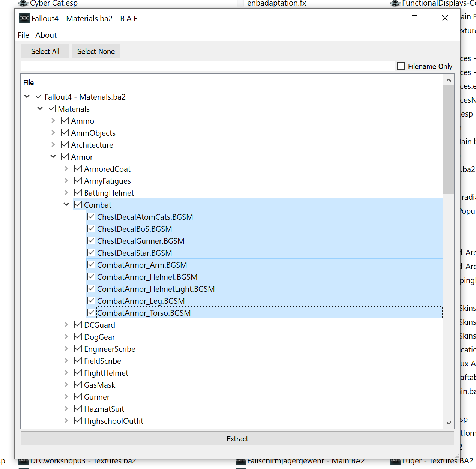Focus the file filter text field
The height and width of the screenshot is (469, 476).
point(208,66)
